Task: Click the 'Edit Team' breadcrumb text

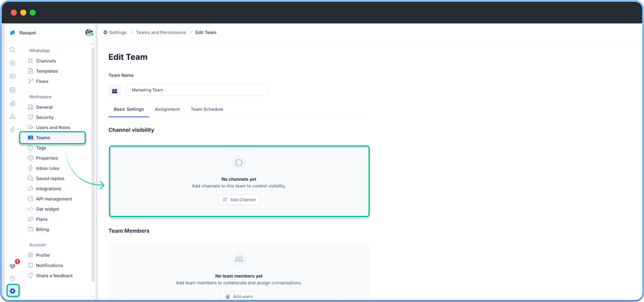Action: point(206,32)
